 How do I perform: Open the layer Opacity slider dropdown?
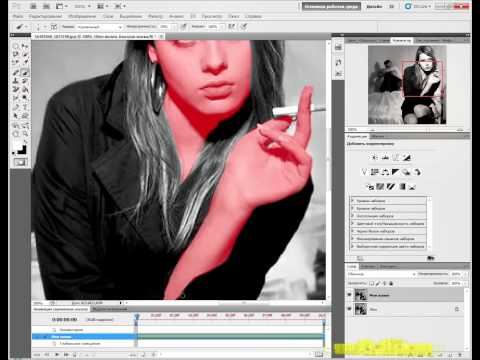[465, 274]
